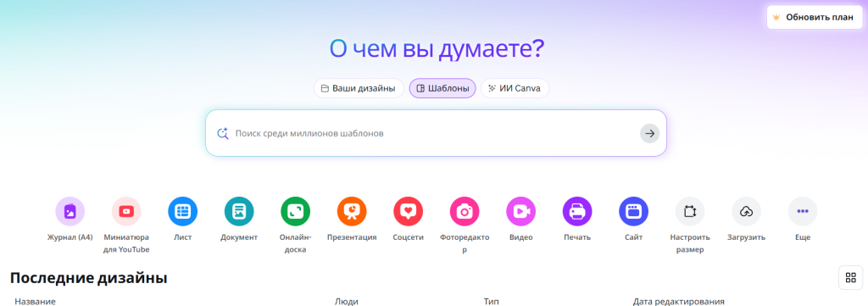Choose the Презентация icon

[x=352, y=211]
